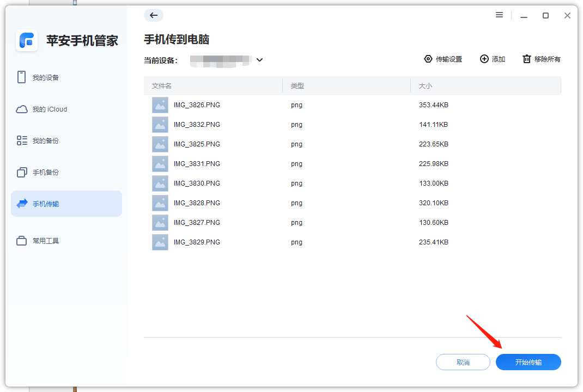
Task: Open 常用工具 toolbox icon in sidebar
Action: [x=22, y=241]
